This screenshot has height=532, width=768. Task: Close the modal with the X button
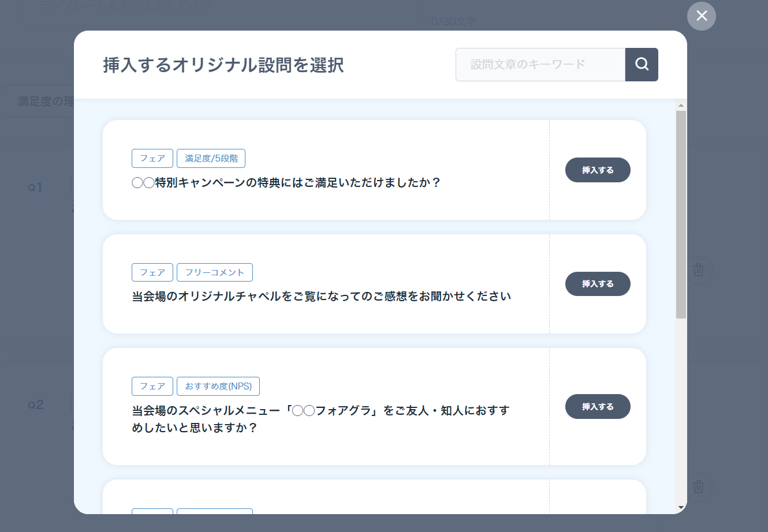[702, 16]
